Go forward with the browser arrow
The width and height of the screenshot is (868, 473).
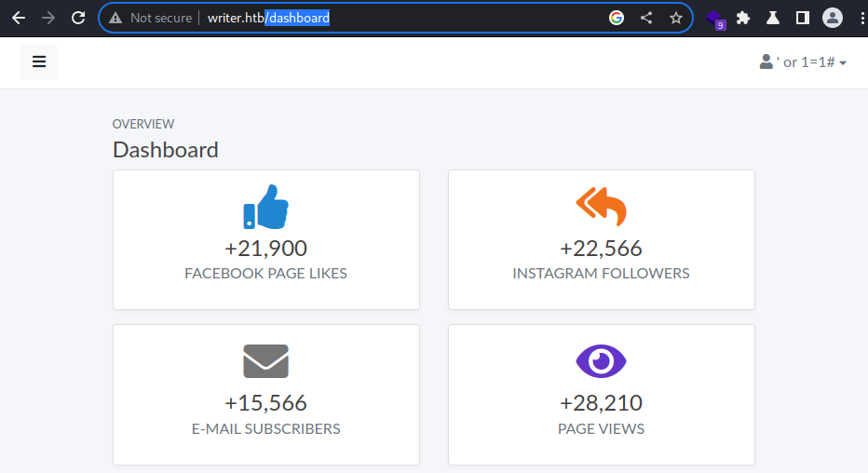pos(48,18)
